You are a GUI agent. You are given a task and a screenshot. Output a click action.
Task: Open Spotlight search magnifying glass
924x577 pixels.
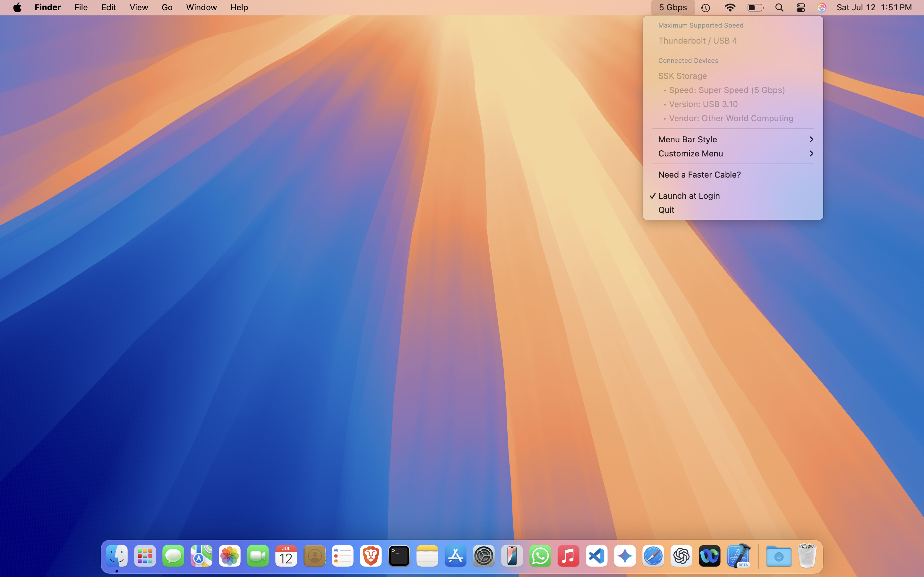pos(779,8)
